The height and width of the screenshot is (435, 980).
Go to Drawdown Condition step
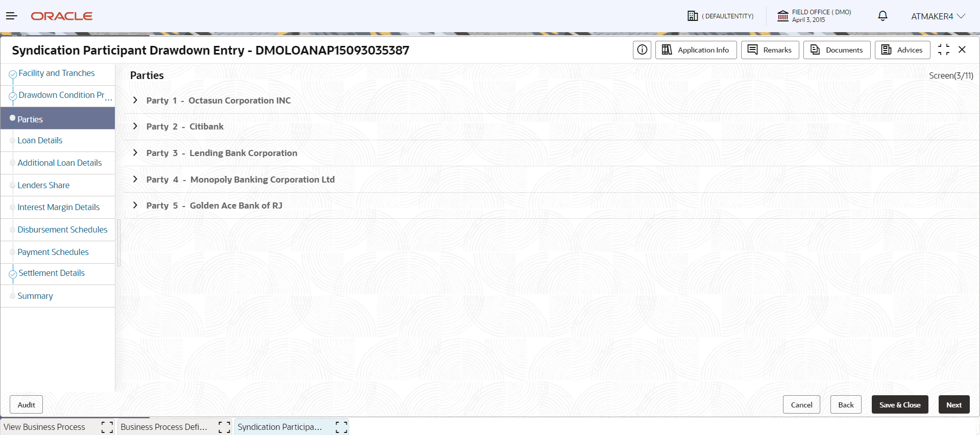[57, 95]
